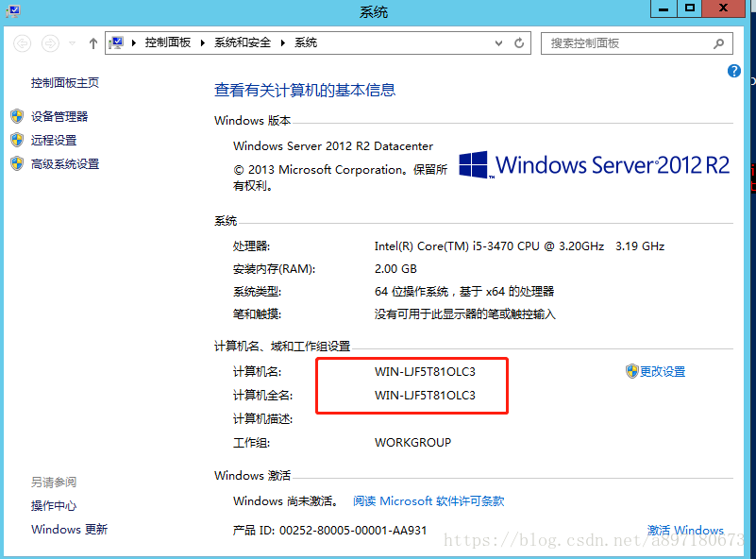Open Windows 更新 in the sidebar
The width and height of the screenshot is (756, 559).
pos(70,529)
